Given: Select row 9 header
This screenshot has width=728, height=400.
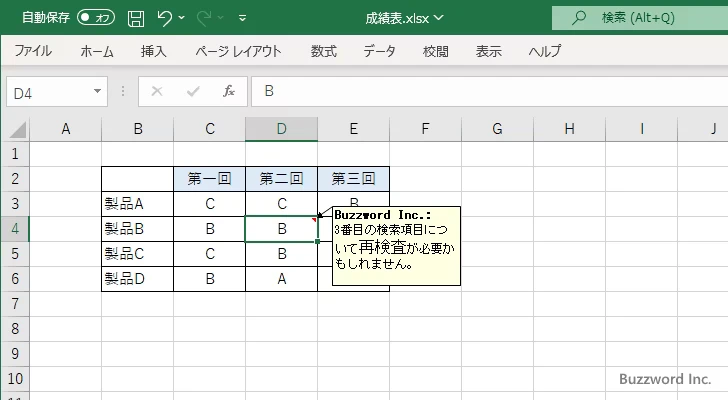Looking at the screenshot, I should tap(15, 354).
